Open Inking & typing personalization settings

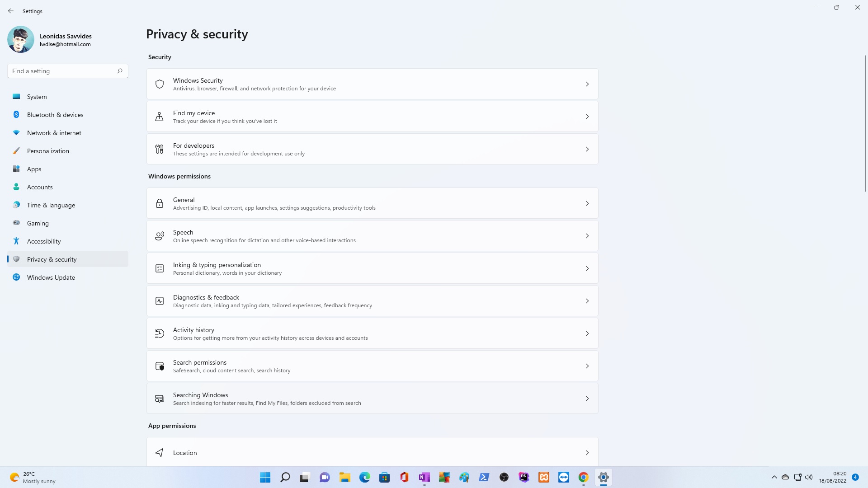pyautogui.click(x=372, y=268)
